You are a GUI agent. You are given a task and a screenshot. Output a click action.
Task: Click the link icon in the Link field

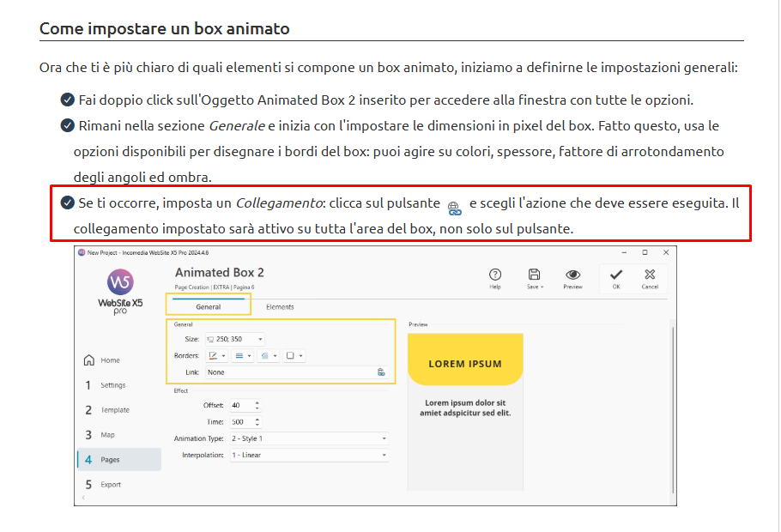tap(381, 372)
